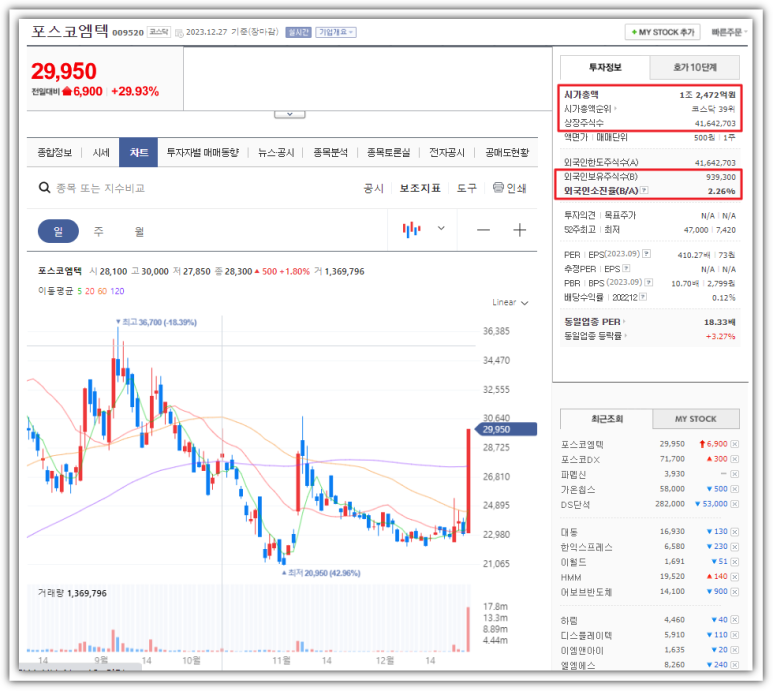Remove 이엠앤아이 from recent list
The image size is (773, 691).
[x=735, y=650]
